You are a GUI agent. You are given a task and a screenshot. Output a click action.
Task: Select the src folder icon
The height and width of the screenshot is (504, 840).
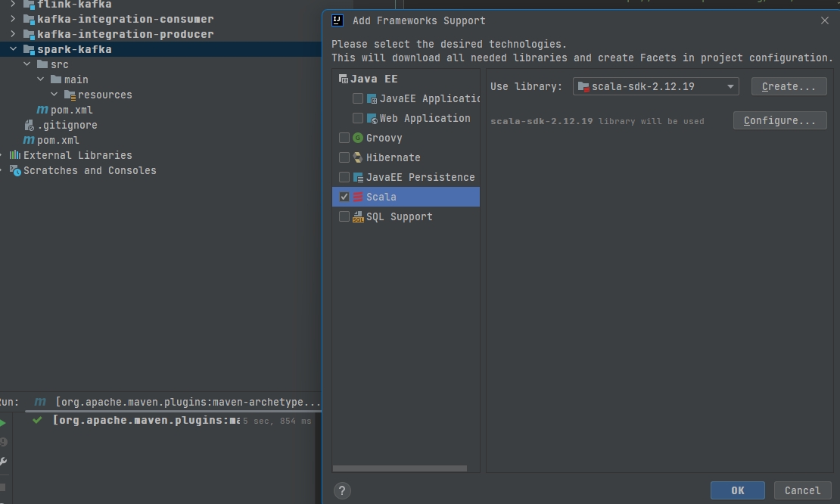pyautogui.click(x=42, y=64)
